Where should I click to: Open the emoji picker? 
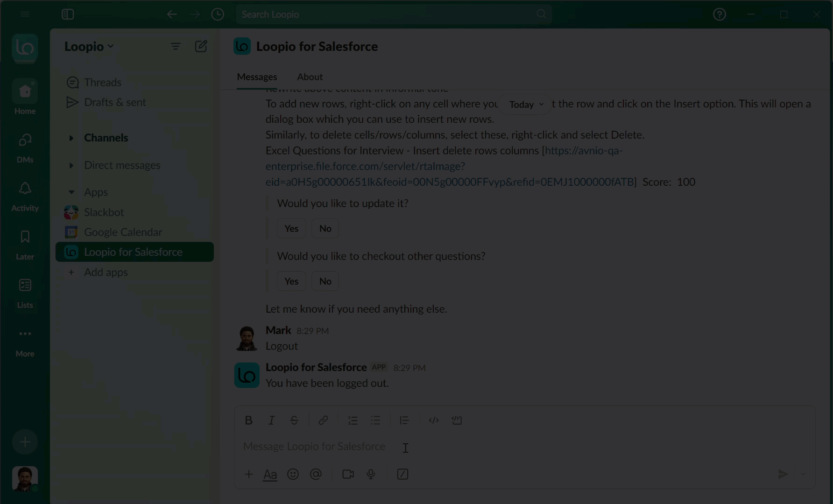click(293, 474)
